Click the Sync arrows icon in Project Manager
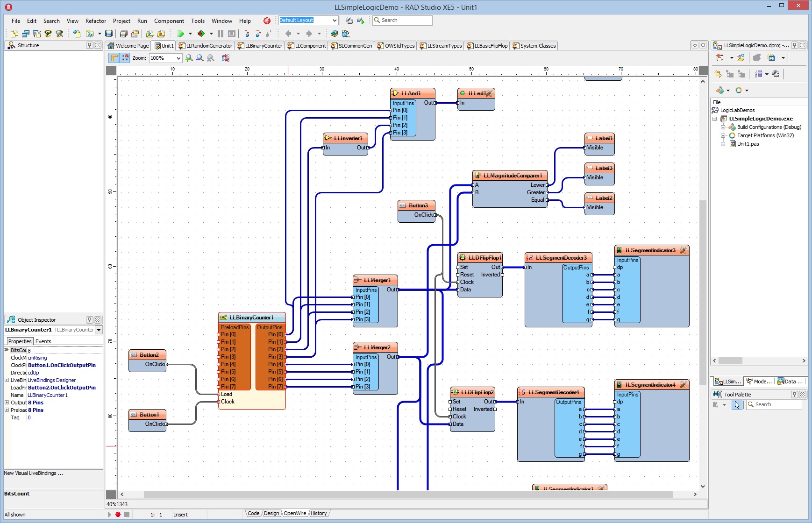812x523 pixels. pos(718,74)
